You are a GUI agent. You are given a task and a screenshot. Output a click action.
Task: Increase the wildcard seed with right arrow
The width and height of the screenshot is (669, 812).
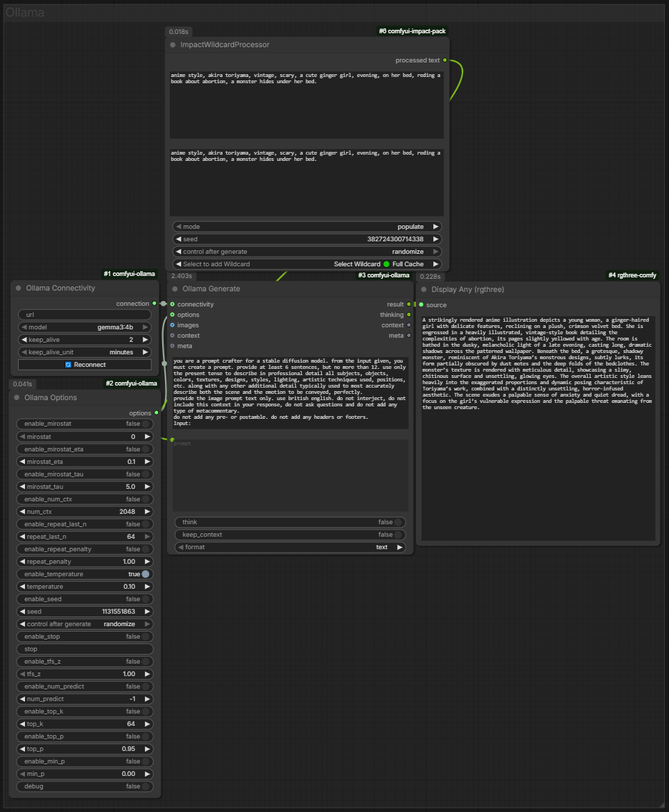(x=435, y=239)
